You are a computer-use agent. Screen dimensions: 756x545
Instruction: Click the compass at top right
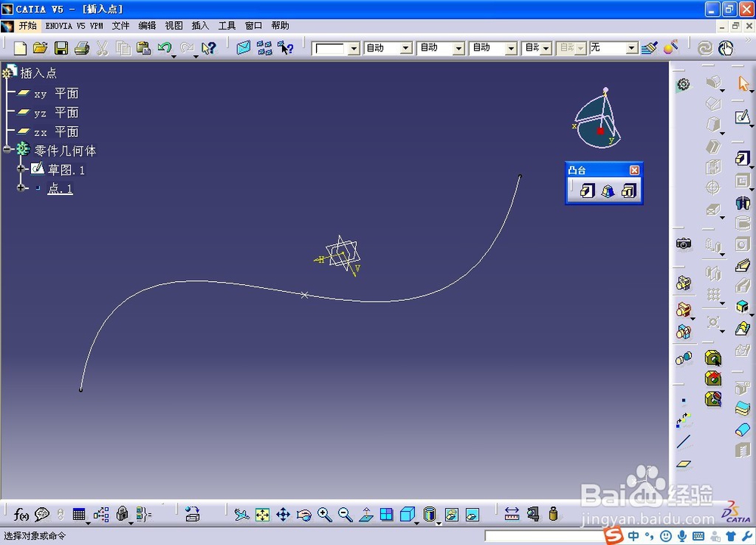(597, 118)
